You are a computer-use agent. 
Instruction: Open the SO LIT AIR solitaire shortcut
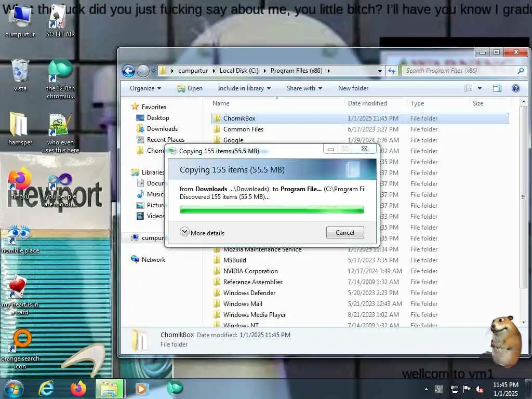click(x=60, y=21)
